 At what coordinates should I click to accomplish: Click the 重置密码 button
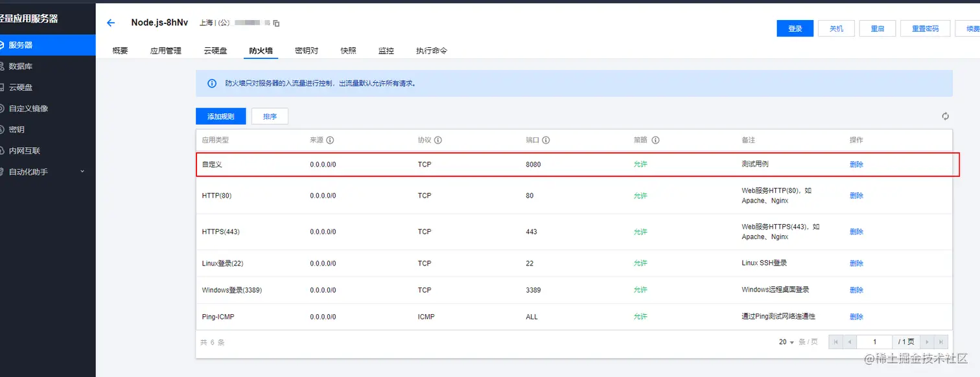926,29
